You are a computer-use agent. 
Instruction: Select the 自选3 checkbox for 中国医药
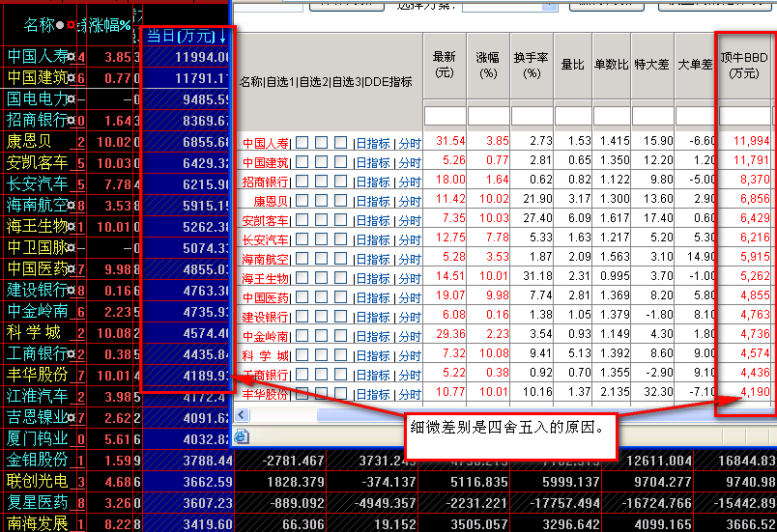pyautogui.click(x=340, y=297)
